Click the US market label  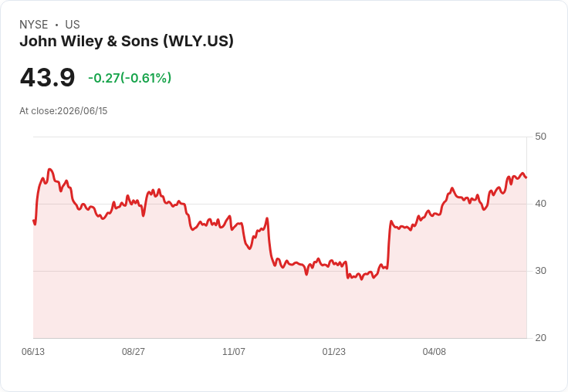[73, 25]
